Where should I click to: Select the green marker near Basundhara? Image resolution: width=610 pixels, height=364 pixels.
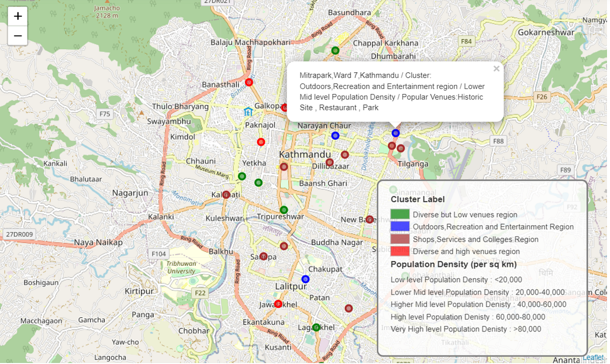coord(335,50)
